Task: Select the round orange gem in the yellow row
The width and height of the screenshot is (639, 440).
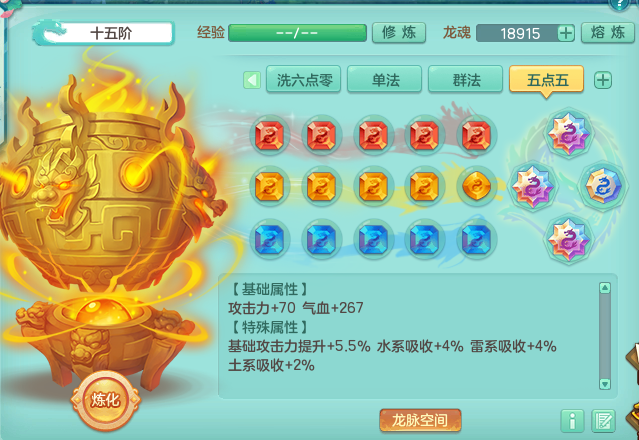Action: pyautogui.click(x=476, y=186)
